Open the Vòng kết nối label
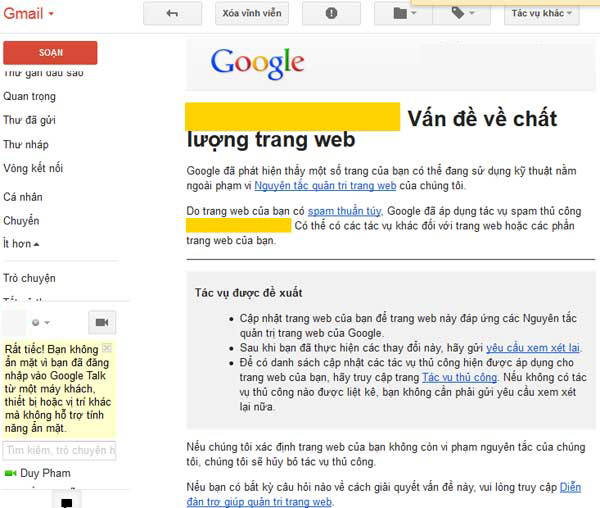600x508 pixels. pyautogui.click(x=33, y=168)
